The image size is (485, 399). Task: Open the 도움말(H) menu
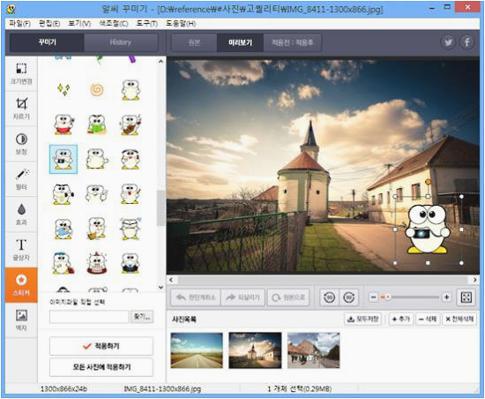(181, 23)
